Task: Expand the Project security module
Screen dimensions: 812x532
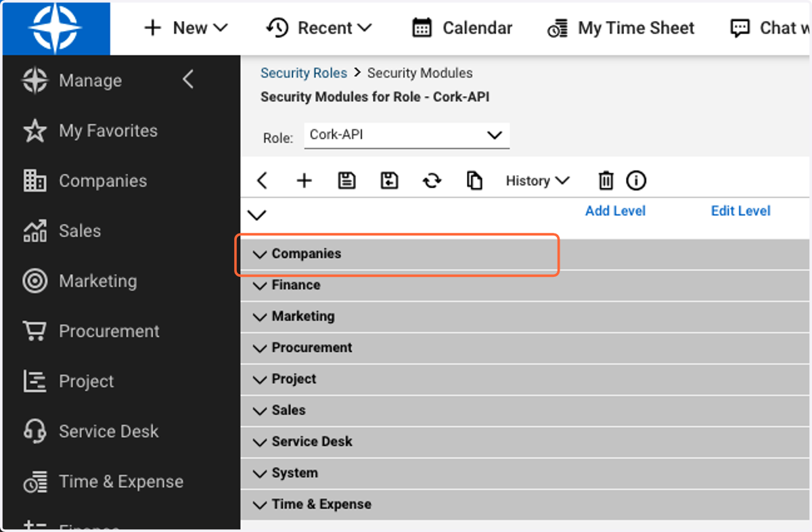Action: click(260, 380)
